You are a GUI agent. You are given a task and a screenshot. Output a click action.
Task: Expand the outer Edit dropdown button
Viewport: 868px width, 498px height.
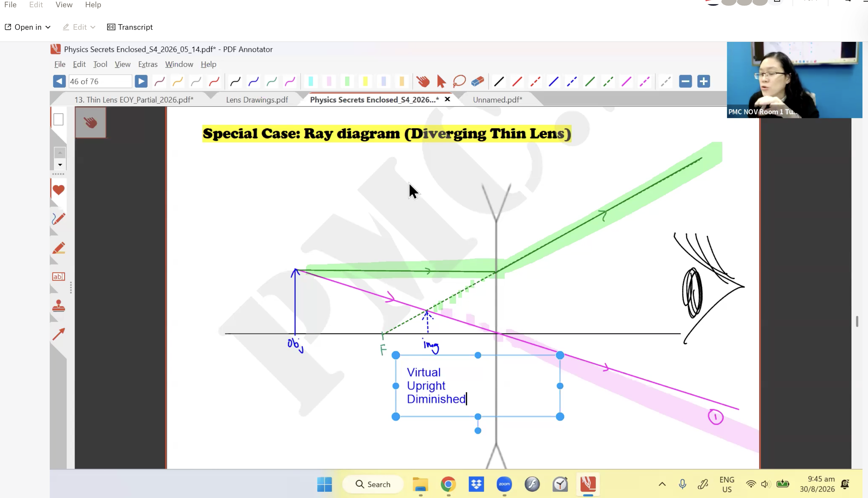click(x=79, y=27)
